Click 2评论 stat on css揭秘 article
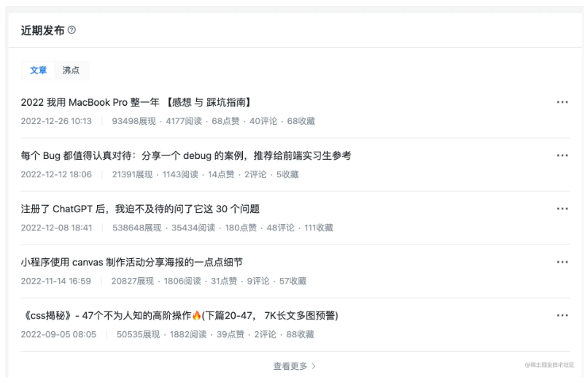This screenshot has height=383, width=588. pos(265,334)
